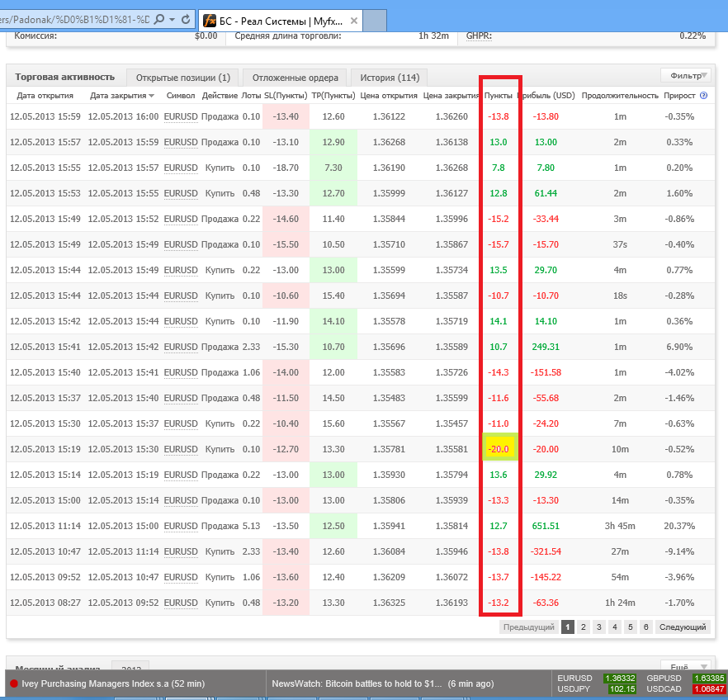Open EURUSD link in row opened 12.05.2013 11:14
The width and height of the screenshot is (728, 700).
181,527
